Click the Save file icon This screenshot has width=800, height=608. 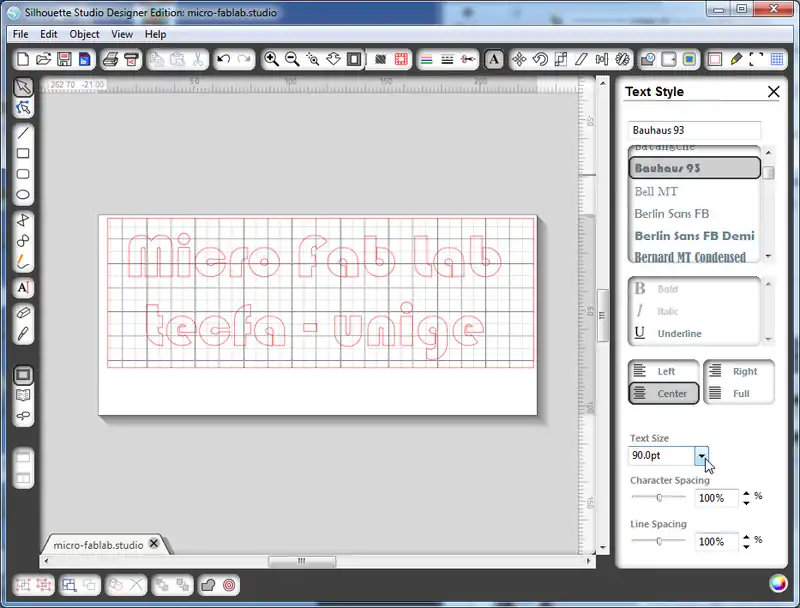click(x=65, y=59)
